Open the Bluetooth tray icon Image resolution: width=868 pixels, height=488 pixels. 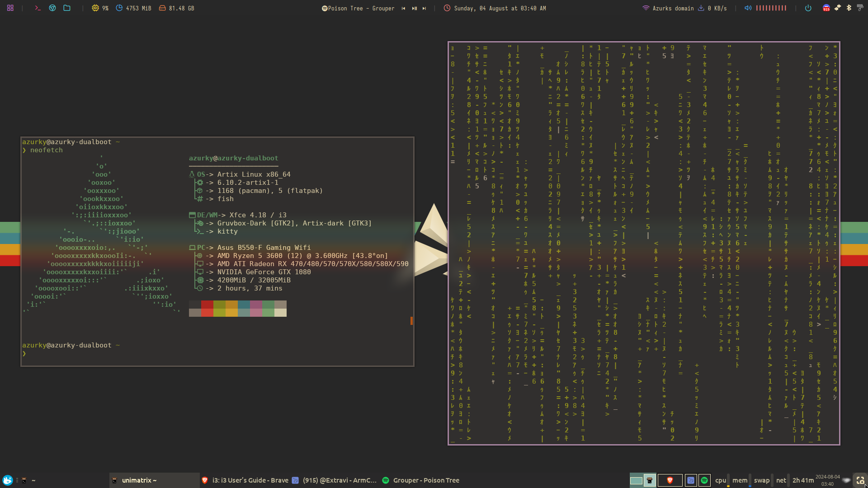coord(849,8)
